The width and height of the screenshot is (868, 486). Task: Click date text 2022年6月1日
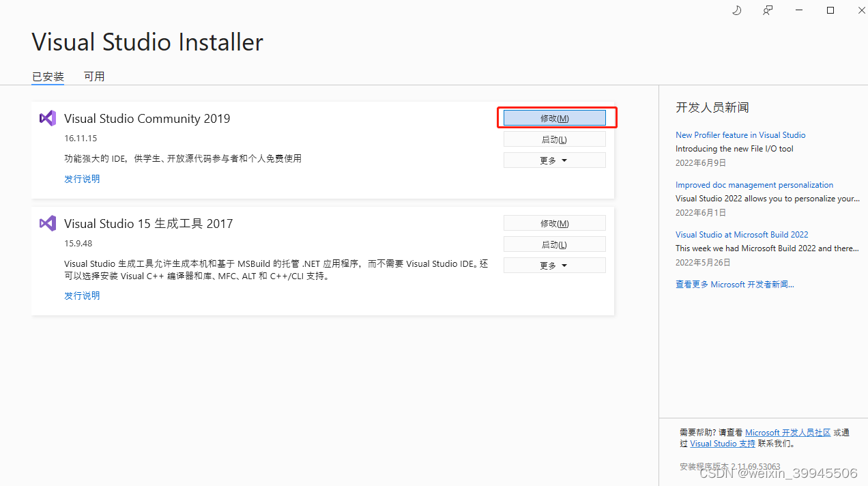701,213
